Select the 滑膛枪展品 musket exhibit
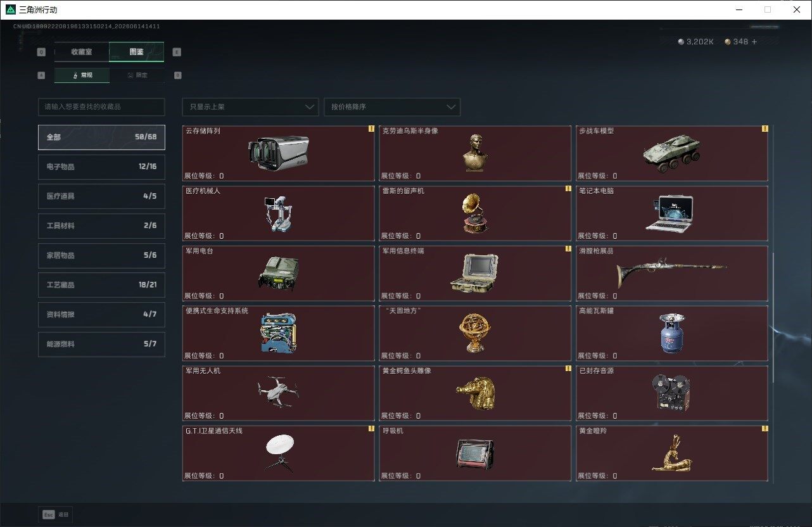Image resolution: width=812 pixels, height=527 pixels. (672, 273)
